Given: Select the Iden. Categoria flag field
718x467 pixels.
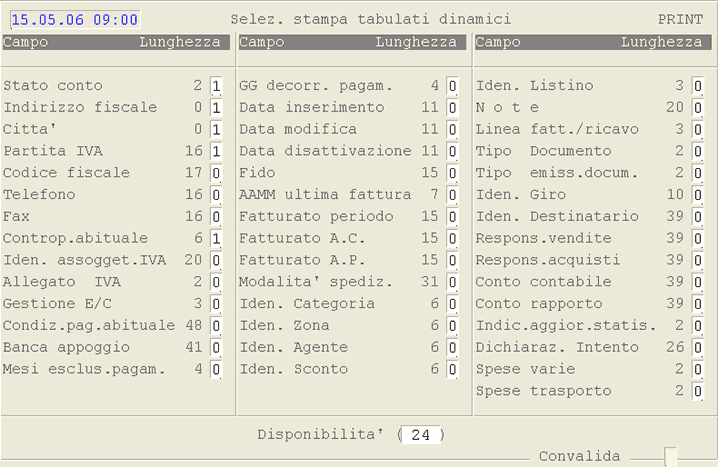Looking at the screenshot, I should coord(452,304).
